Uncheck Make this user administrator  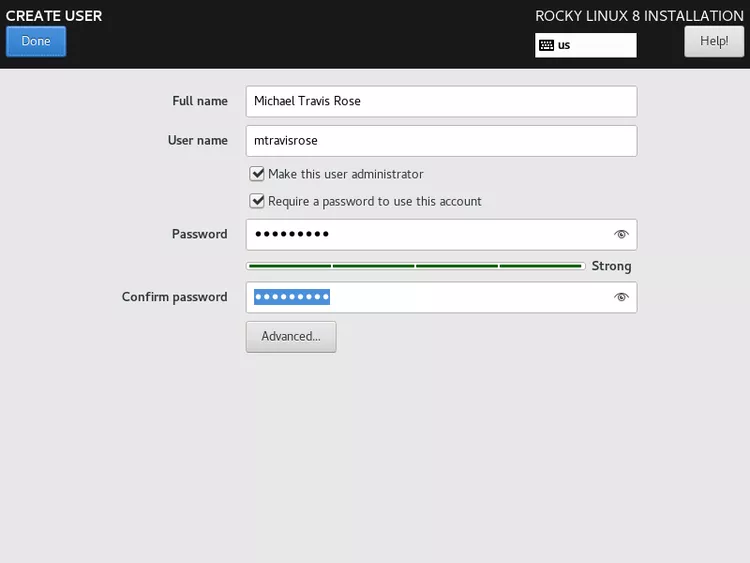coord(257,174)
